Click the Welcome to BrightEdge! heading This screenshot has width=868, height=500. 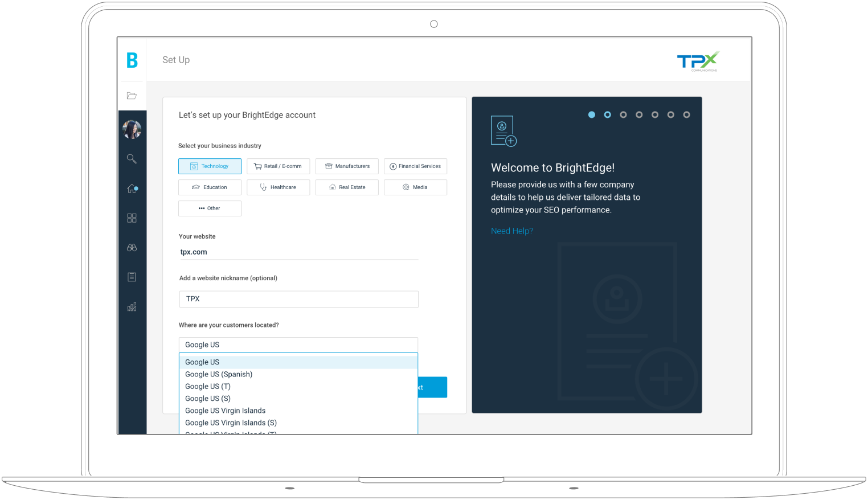[552, 168]
